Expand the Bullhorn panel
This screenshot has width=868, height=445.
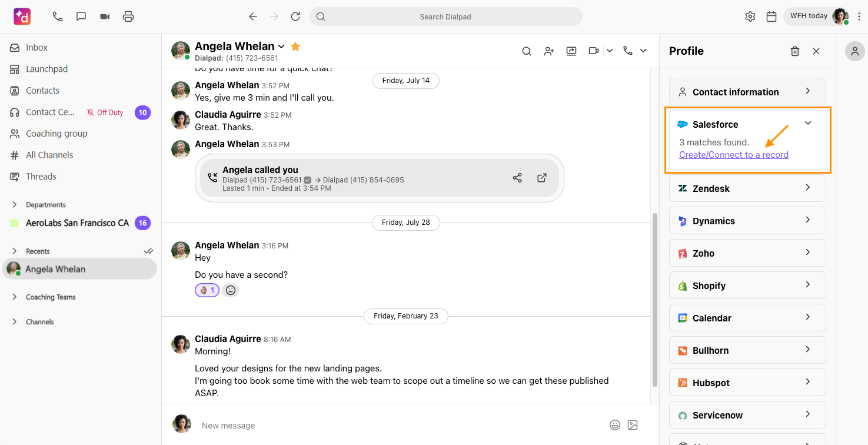coord(747,350)
